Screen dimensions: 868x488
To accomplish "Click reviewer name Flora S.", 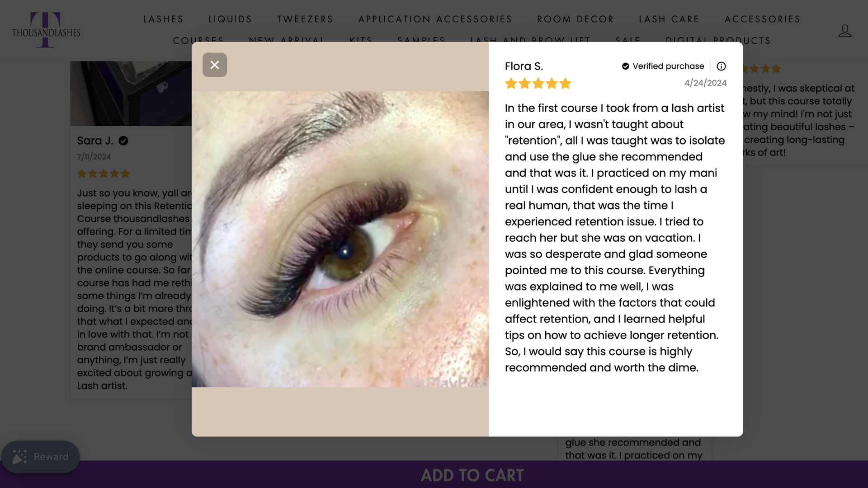I will pyautogui.click(x=524, y=66).
